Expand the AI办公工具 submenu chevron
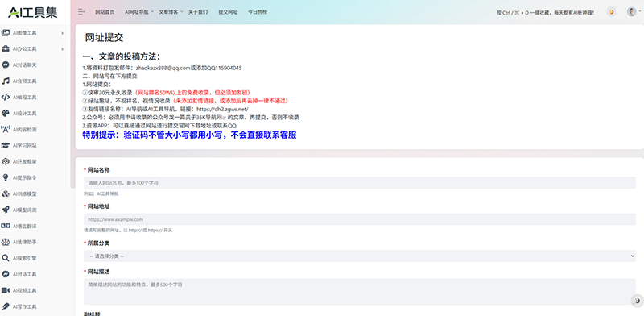The height and width of the screenshot is (316, 644). click(63, 49)
